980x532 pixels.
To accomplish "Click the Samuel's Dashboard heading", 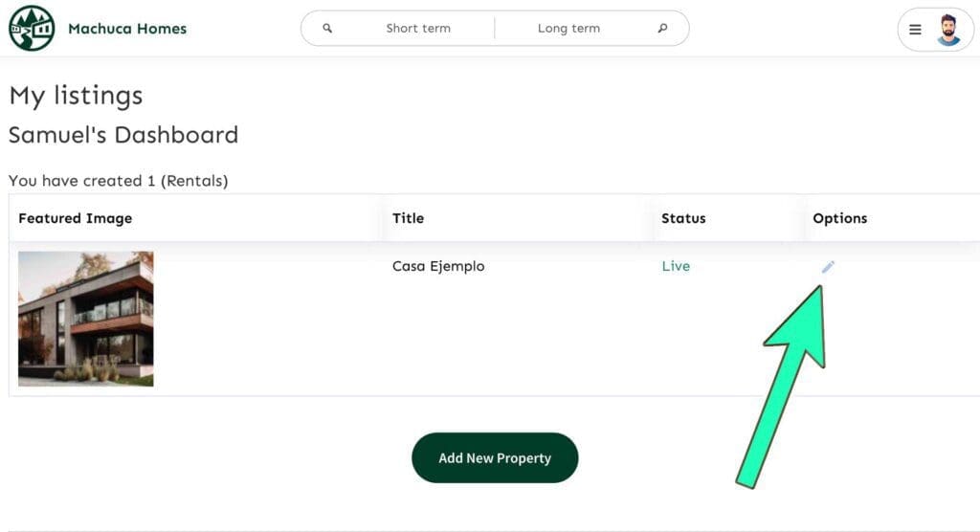I will 123,135.
